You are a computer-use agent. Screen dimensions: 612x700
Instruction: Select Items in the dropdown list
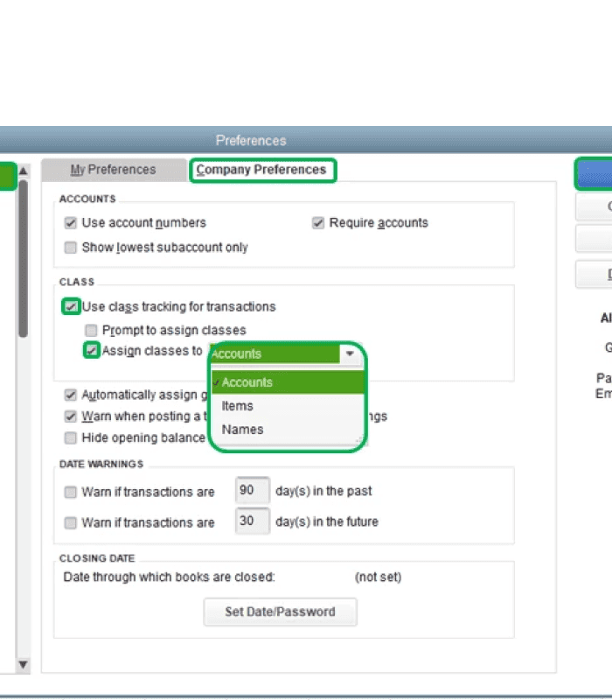[x=288, y=406]
